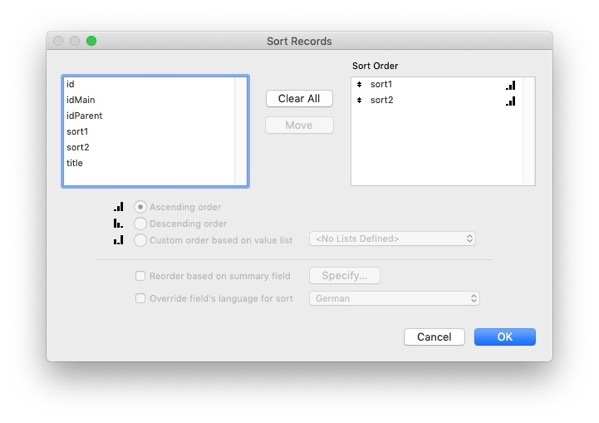This screenshot has height=423, width=599.
Task: Click the green zoom window button
Action: click(91, 41)
